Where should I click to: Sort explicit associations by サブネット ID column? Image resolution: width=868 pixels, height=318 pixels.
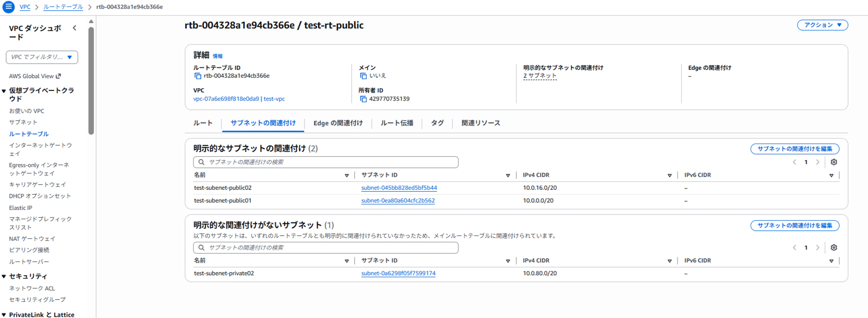click(x=508, y=176)
